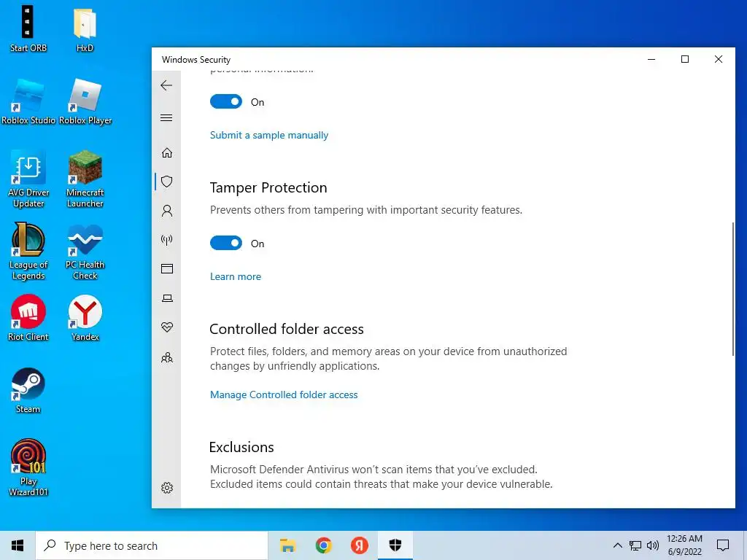Open the Windows Start menu
Image resolution: width=747 pixels, height=560 pixels.
pos(18,545)
